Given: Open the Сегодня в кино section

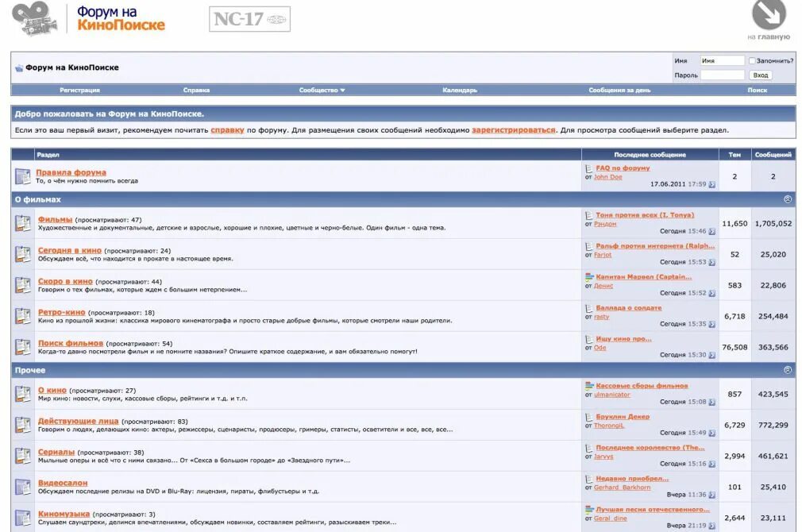Looking at the screenshot, I should pos(70,250).
